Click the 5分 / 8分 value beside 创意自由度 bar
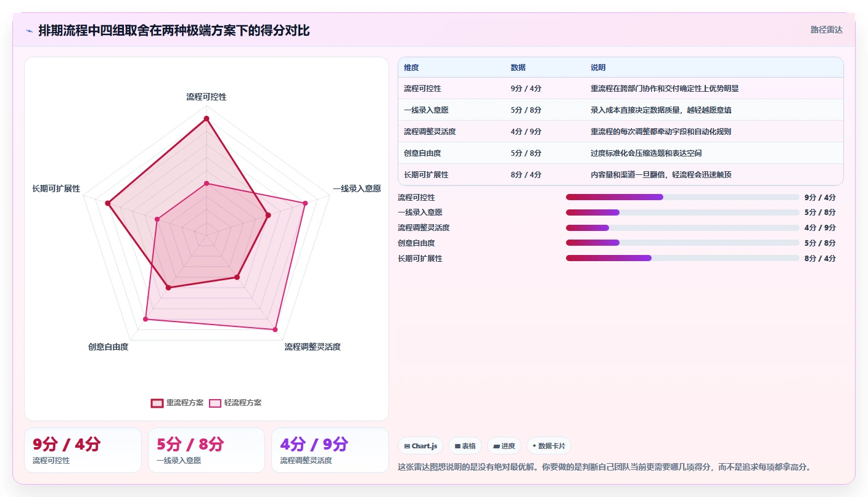Viewport: 868px width, 497px height. 820,243
